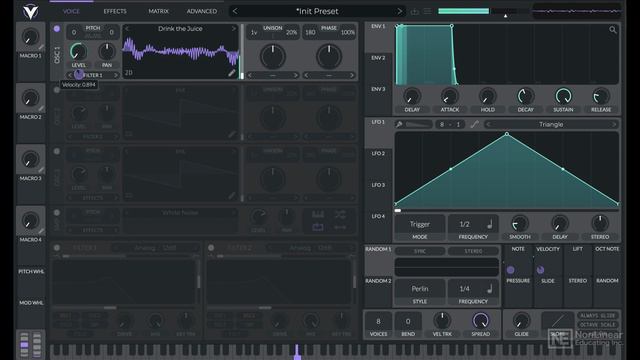
Task: Click the LFO 1/2 frequency tempo note icon
Action: coord(490,224)
